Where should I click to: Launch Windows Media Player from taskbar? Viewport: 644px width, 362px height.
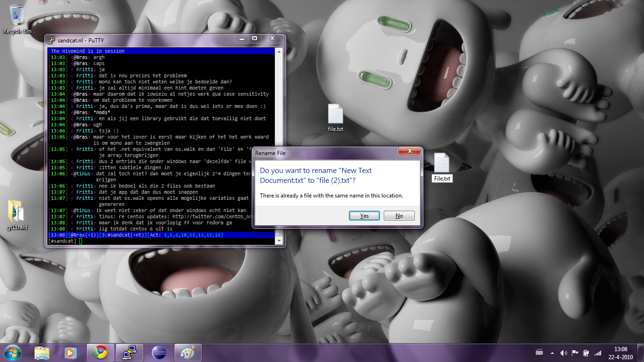(x=70, y=353)
